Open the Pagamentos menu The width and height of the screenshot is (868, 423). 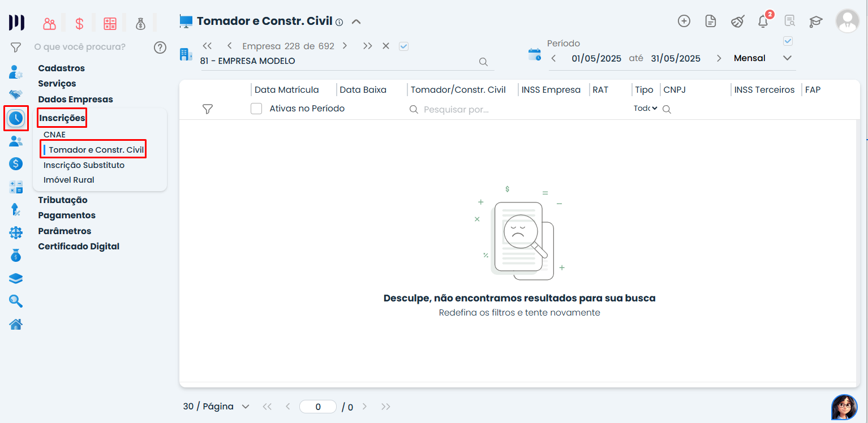point(67,215)
